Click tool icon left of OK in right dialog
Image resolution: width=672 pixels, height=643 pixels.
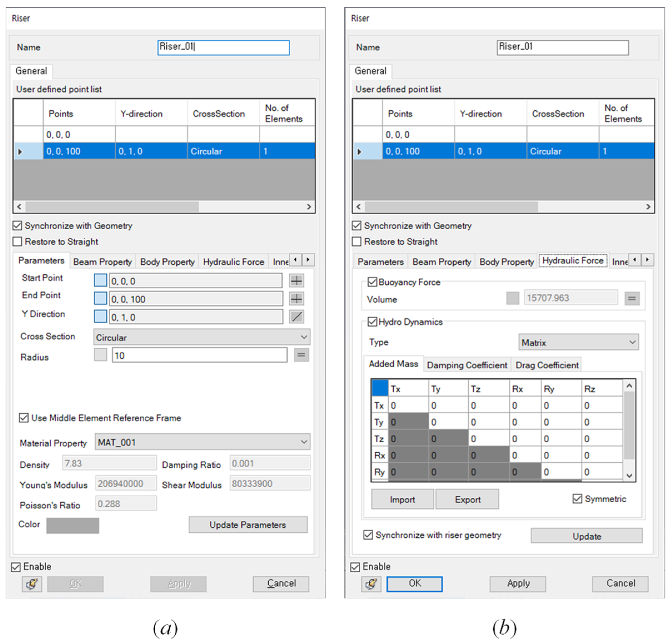tap(371, 584)
